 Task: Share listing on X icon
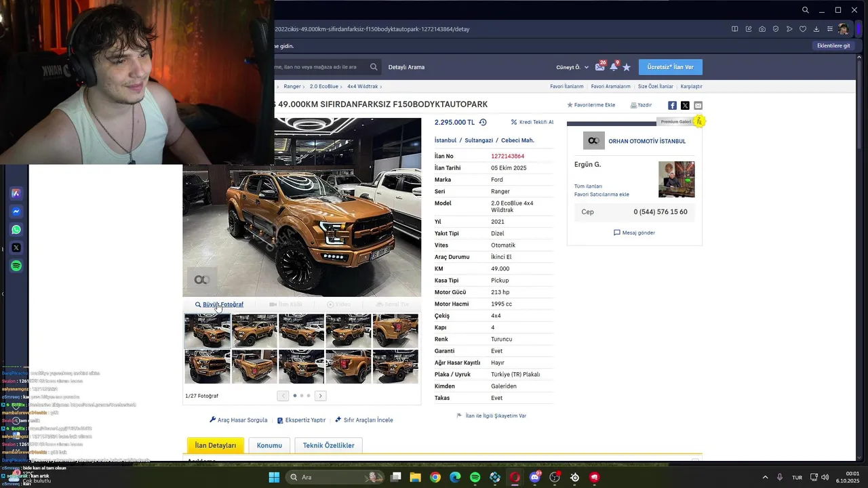point(685,105)
